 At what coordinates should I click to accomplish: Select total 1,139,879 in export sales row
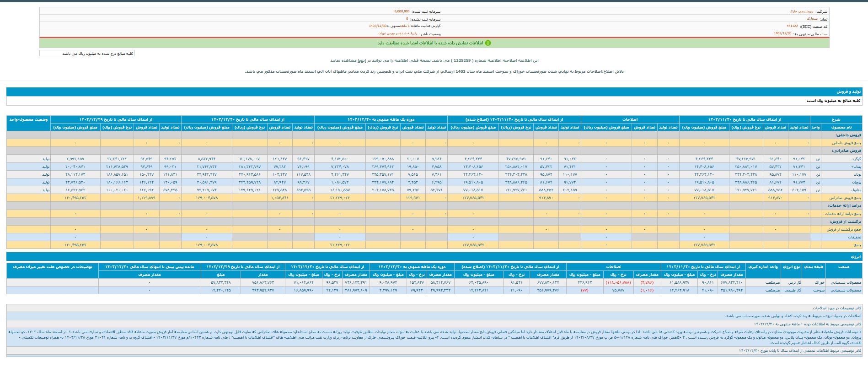[x=146, y=198]
